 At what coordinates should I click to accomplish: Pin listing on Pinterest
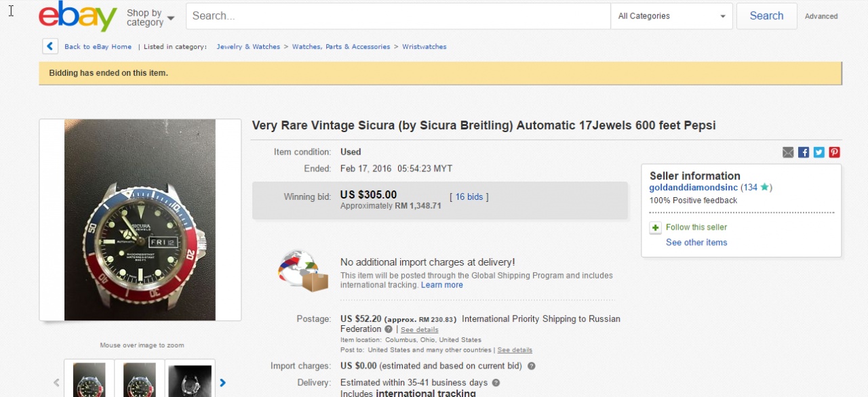[834, 152]
